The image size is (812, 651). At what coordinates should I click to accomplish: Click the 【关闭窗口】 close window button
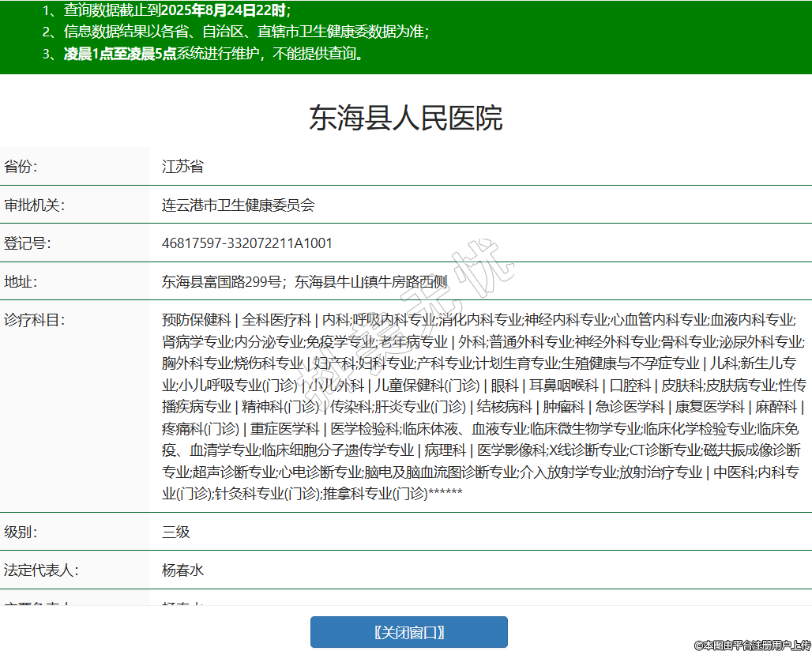(x=408, y=632)
